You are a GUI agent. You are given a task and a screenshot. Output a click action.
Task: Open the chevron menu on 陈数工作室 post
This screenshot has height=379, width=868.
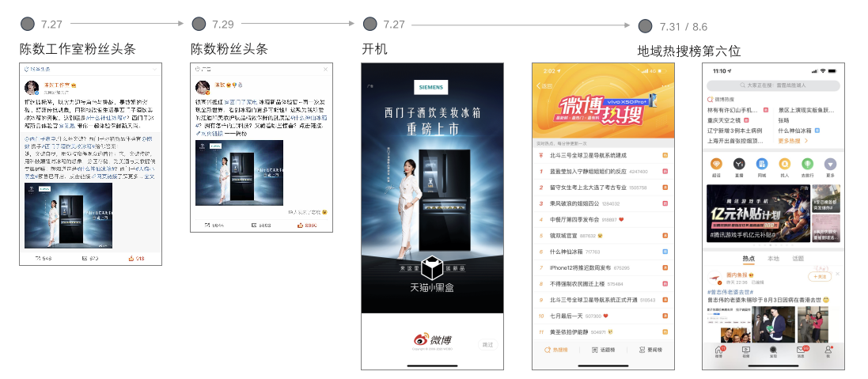coord(156,69)
